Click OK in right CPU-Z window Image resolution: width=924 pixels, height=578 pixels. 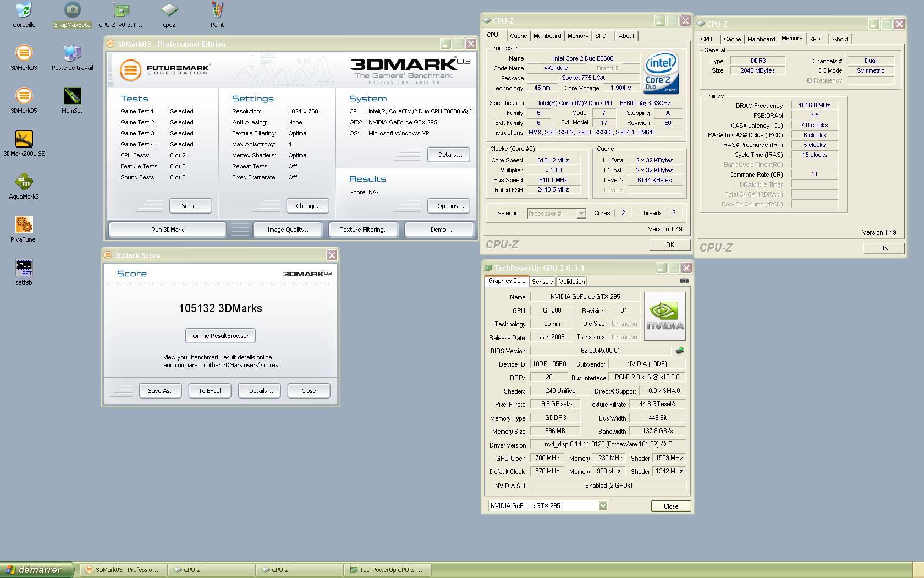click(883, 248)
